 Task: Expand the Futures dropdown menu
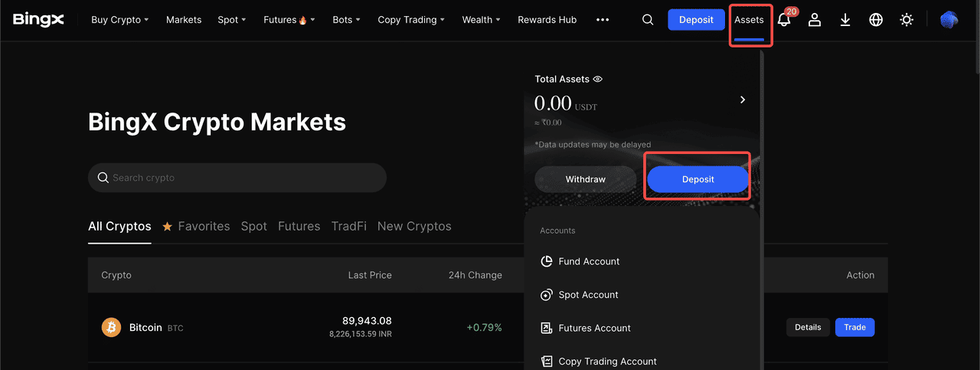point(289,20)
